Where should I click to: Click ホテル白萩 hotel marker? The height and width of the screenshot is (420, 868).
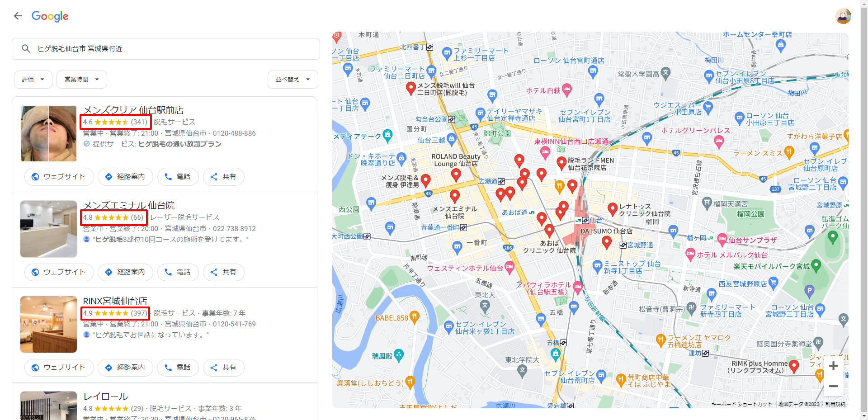point(566,90)
